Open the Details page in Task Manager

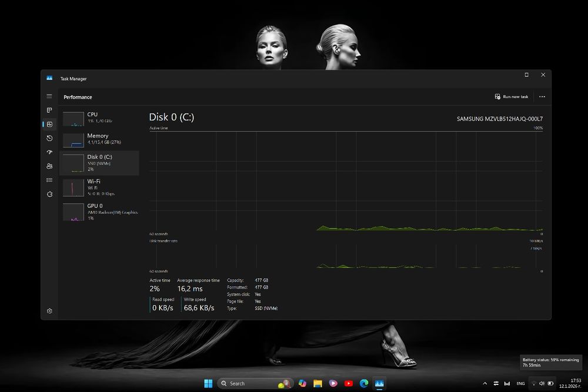tap(49, 180)
